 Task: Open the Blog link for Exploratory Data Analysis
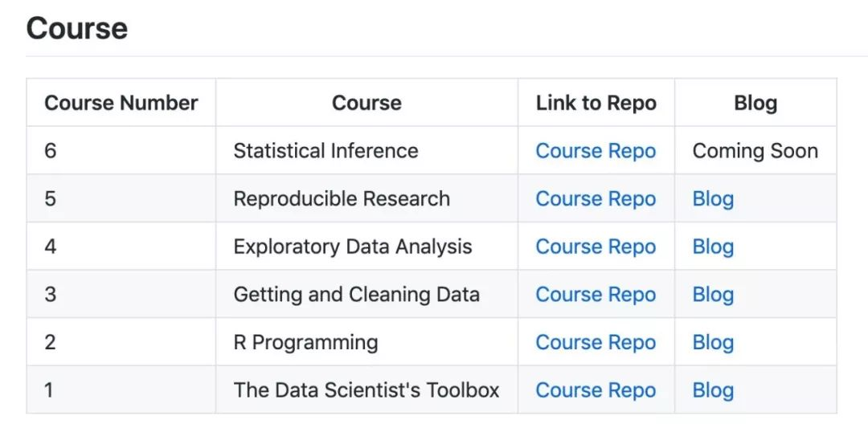click(713, 247)
